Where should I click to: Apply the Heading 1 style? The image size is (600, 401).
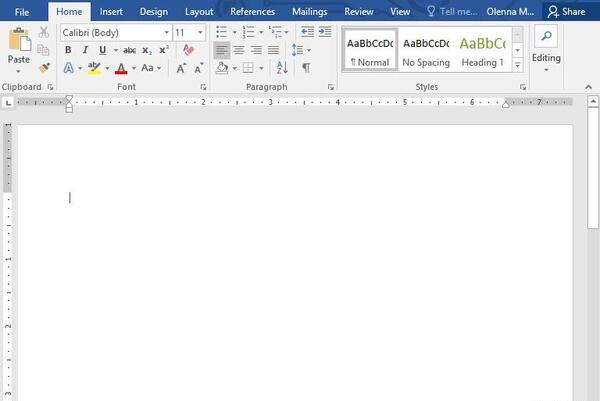pyautogui.click(x=483, y=50)
